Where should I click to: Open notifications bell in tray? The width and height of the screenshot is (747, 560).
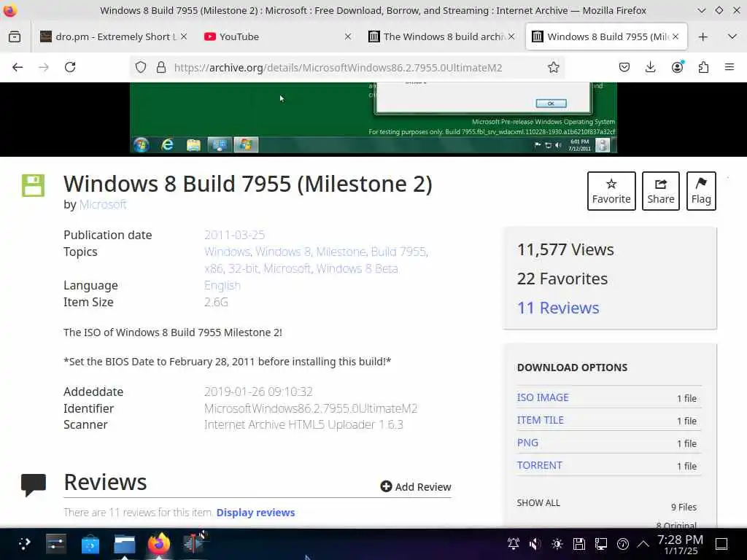coord(514,544)
